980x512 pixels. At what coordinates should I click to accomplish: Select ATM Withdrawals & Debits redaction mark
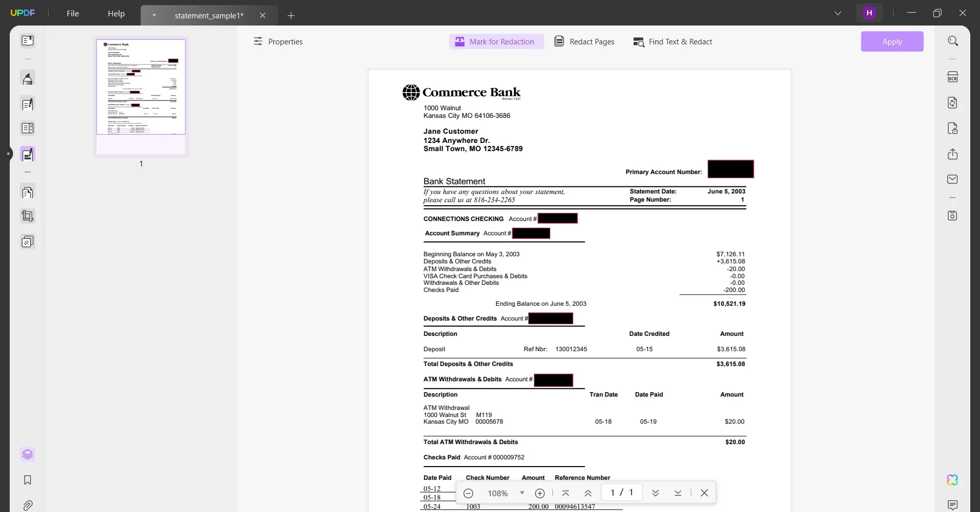pos(553,380)
